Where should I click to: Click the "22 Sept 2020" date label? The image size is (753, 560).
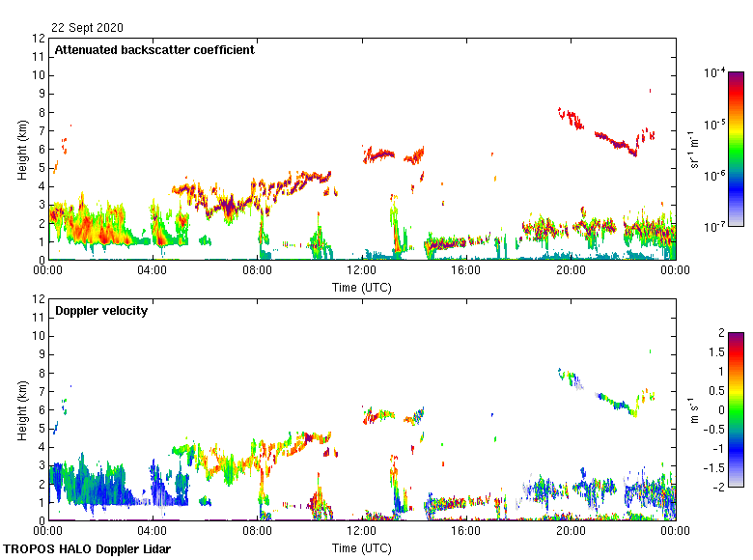(87, 28)
